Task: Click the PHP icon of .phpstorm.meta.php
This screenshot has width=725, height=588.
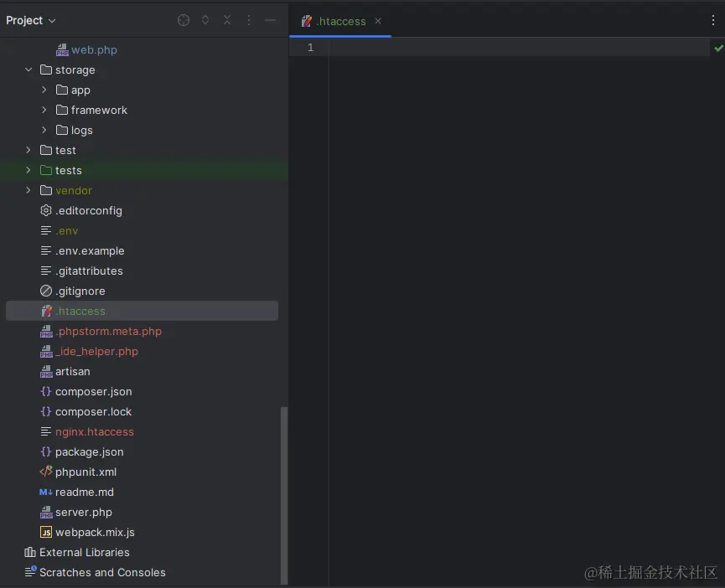Action: (x=46, y=331)
